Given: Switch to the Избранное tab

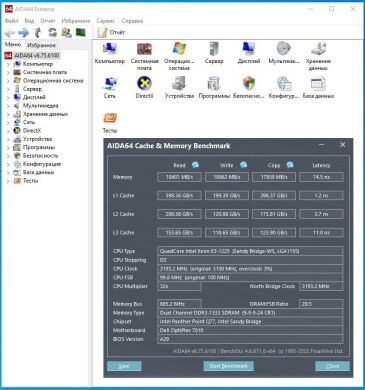Looking at the screenshot, I should [41, 45].
